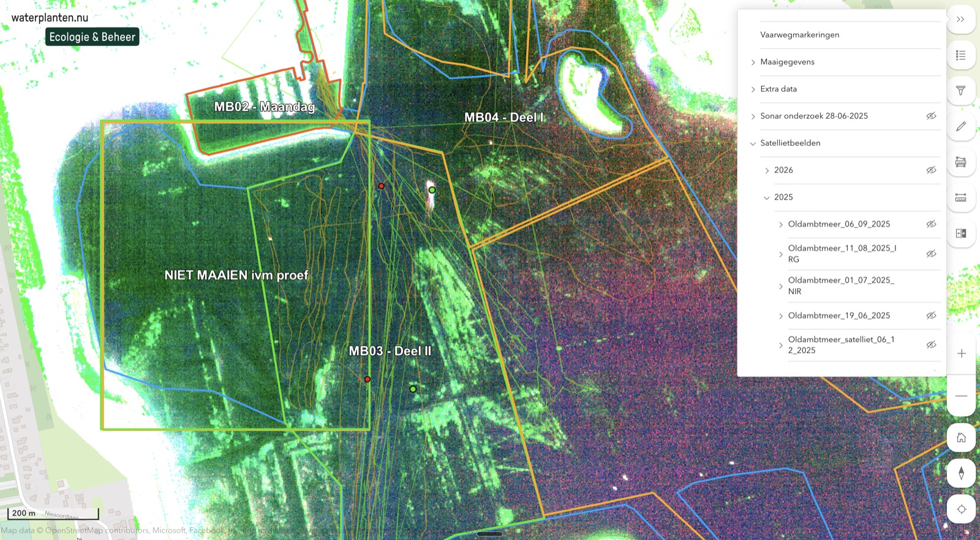Zoom in with the plus button
The width and height of the screenshot is (980, 540).
point(961,354)
